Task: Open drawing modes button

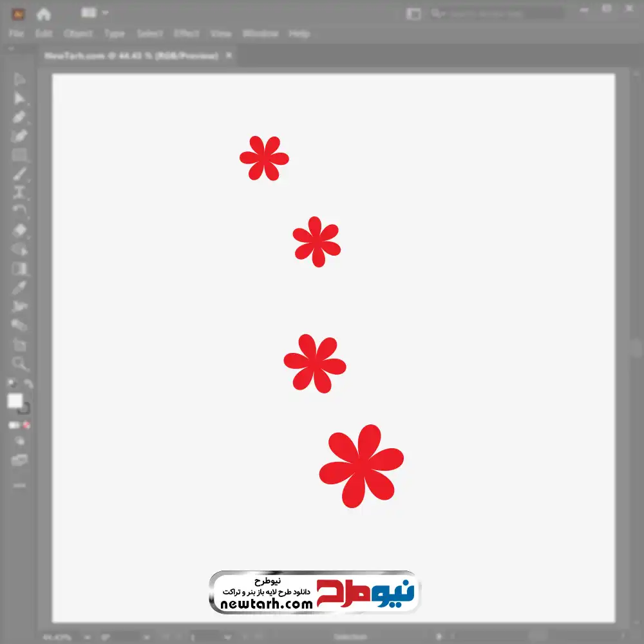Action: point(19,442)
